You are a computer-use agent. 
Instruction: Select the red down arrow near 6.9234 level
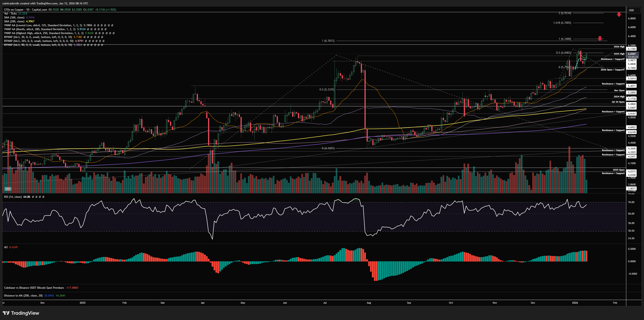619,15
